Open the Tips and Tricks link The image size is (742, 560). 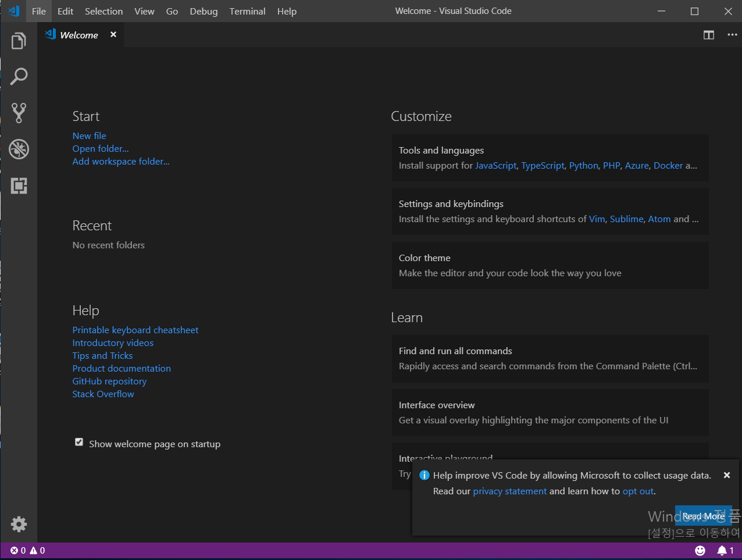tap(102, 355)
